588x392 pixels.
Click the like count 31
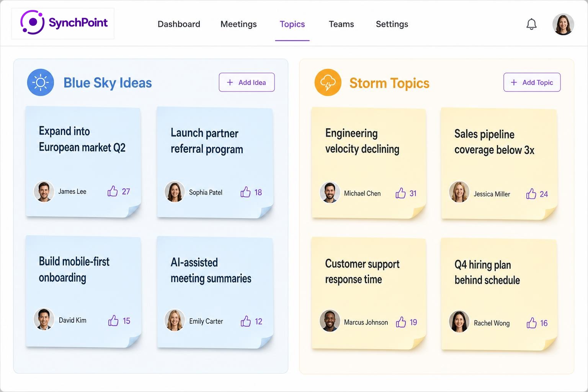point(413,193)
